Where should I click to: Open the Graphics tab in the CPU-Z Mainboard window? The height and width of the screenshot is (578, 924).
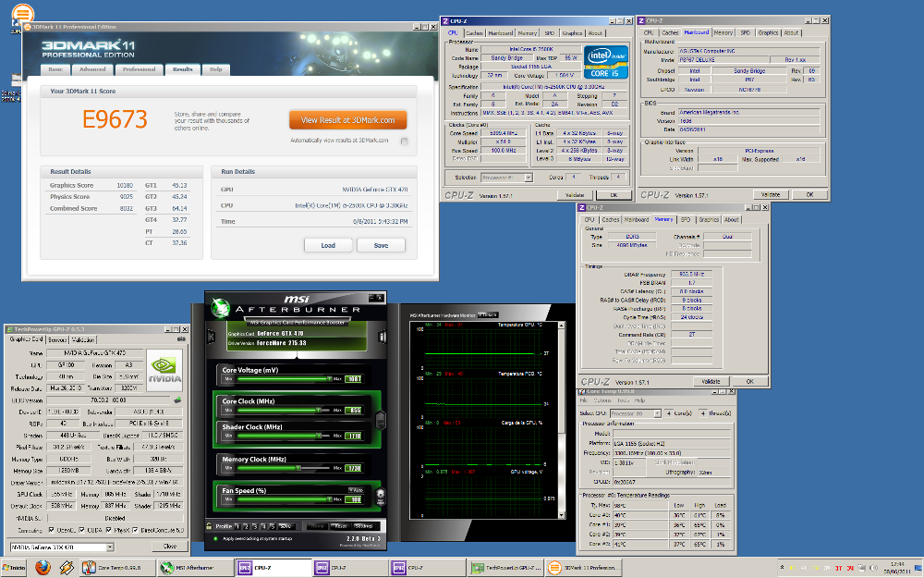tap(768, 33)
